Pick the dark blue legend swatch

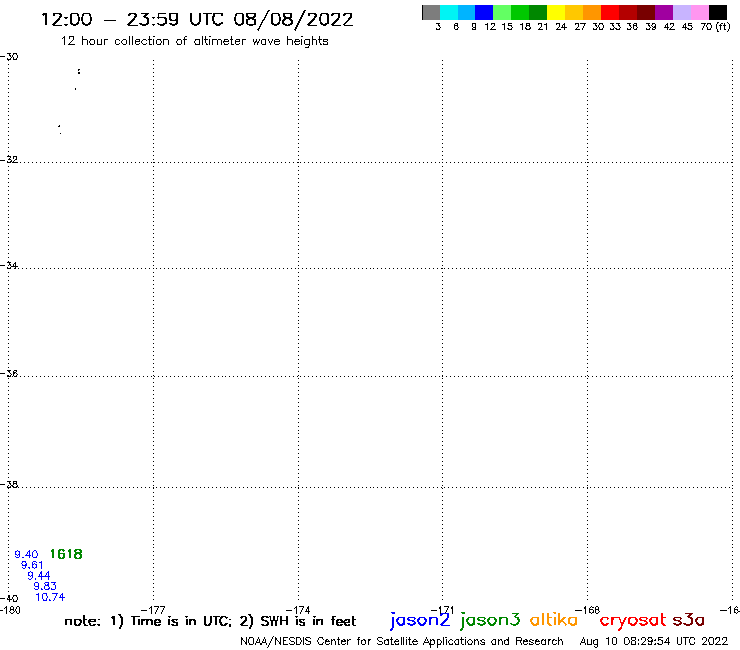point(484,12)
